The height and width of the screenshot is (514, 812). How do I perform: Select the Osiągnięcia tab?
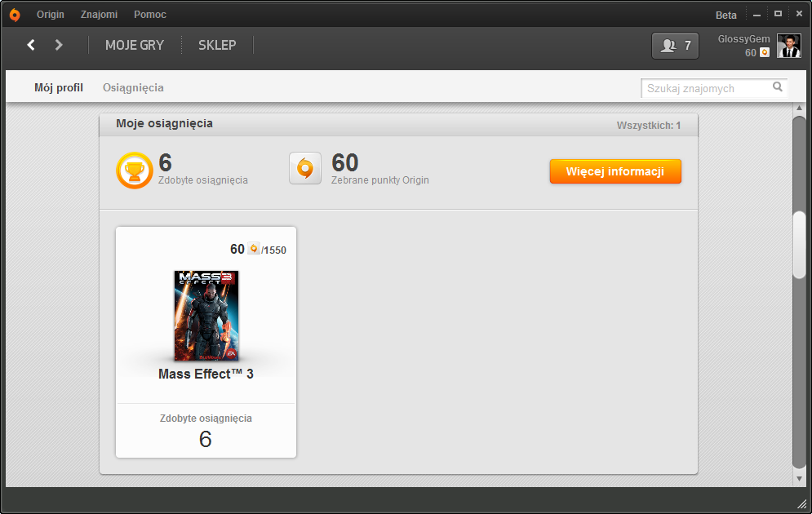133,87
